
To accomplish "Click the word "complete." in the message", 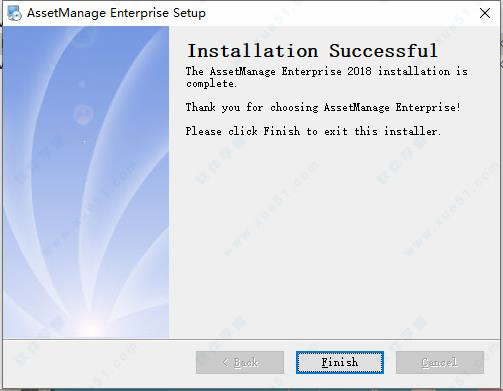I will pyautogui.click(x=211, y=83).
